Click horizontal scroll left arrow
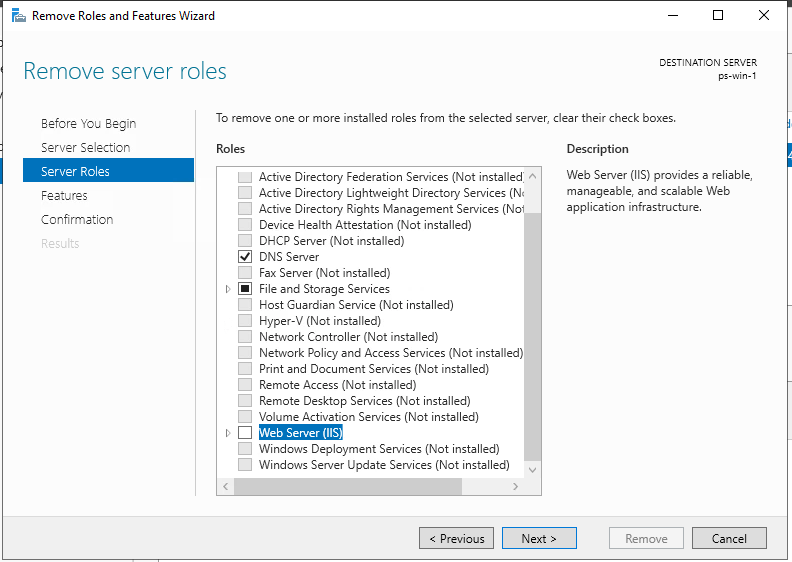Screen dimensions: 792x562 [226, 487]
